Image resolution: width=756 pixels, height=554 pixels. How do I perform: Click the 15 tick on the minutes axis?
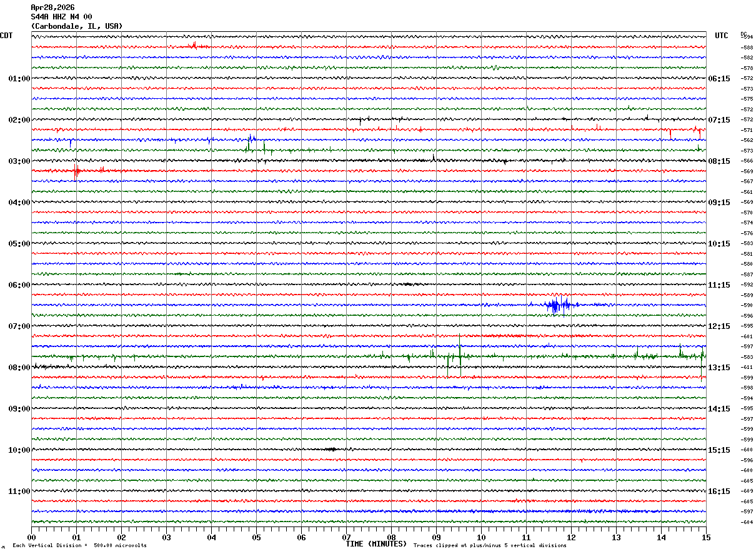coord(705,537)
